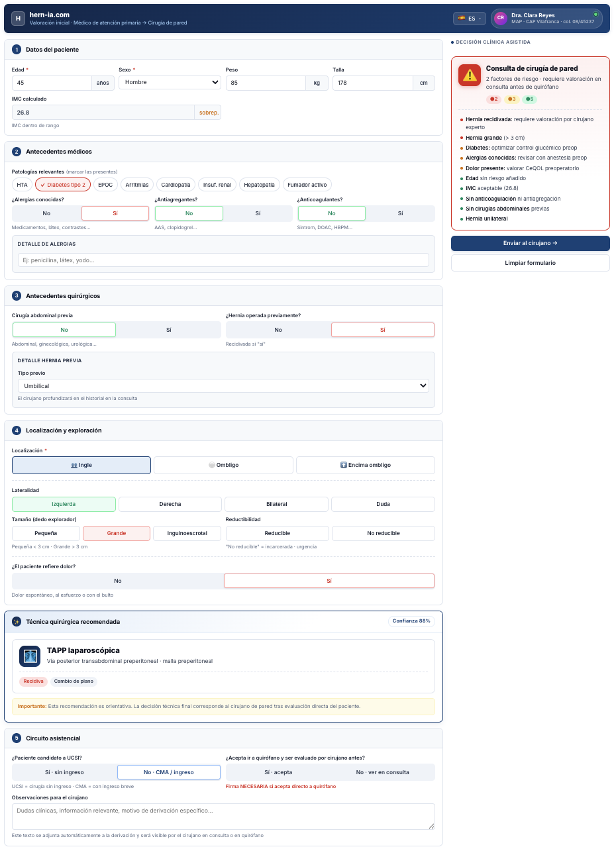Send the case with Enviar al cirujano
The height and width of the screenshot is (851, 616).
[x=531, y=243]
